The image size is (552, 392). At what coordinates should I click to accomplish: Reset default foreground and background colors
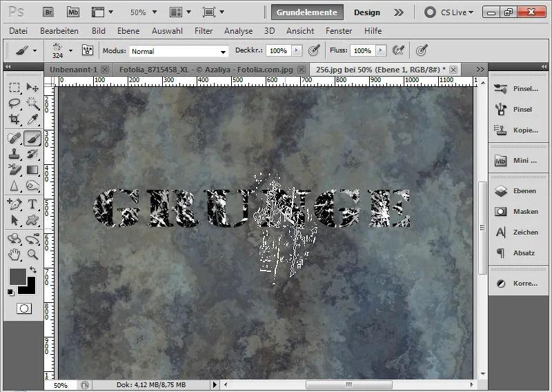pyautogui.click(x=11, y=293)
